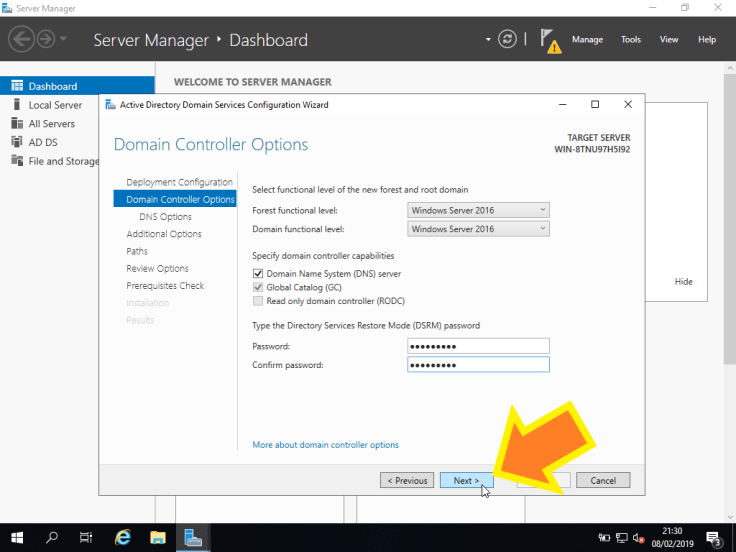Open taskbar search magnifier icon
Image resolution: width=736 pixels, height=552 pixels.
[x=52, y=537]
